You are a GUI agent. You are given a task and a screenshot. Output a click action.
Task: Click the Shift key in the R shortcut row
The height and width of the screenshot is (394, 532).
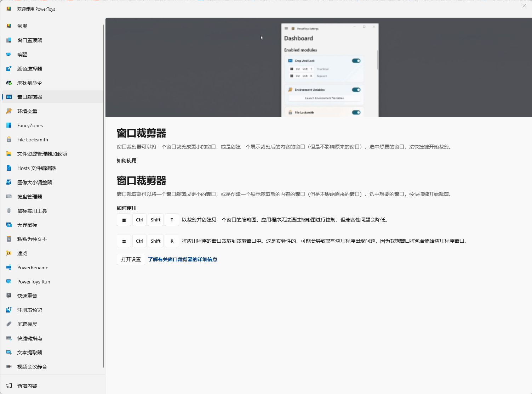click(156, 241)
